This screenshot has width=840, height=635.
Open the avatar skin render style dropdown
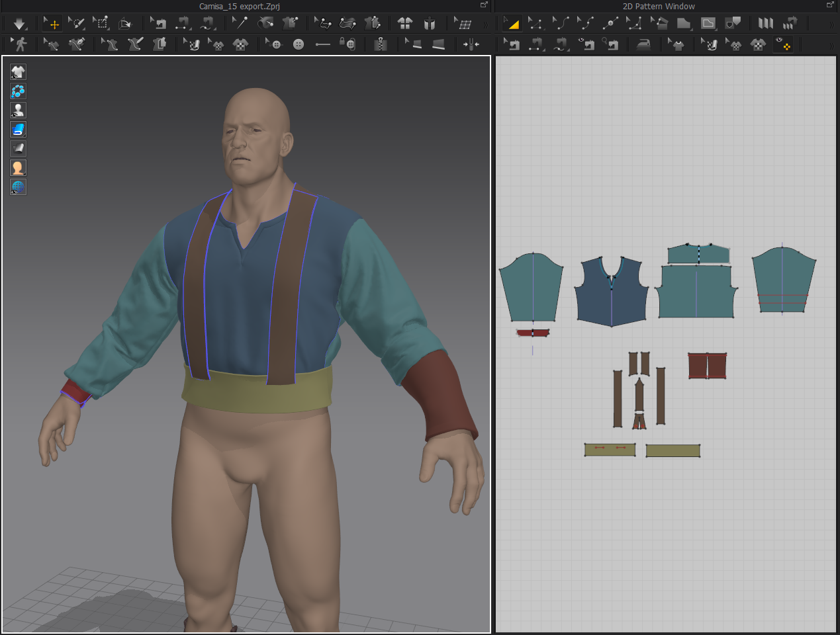pyautogui.click(x=18, y=168)
